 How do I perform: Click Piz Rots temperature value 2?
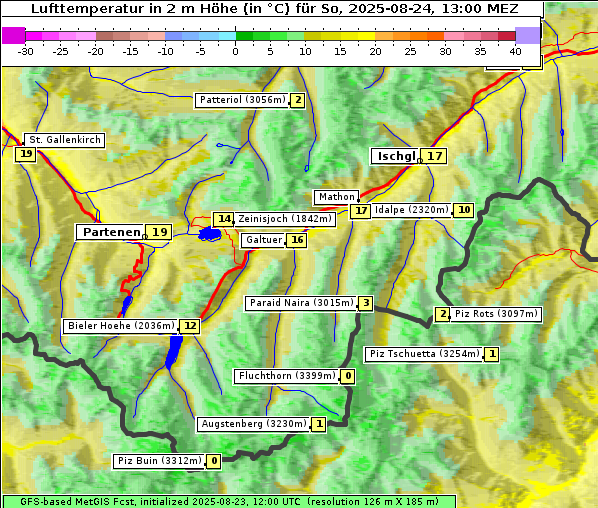pos(442,314)
